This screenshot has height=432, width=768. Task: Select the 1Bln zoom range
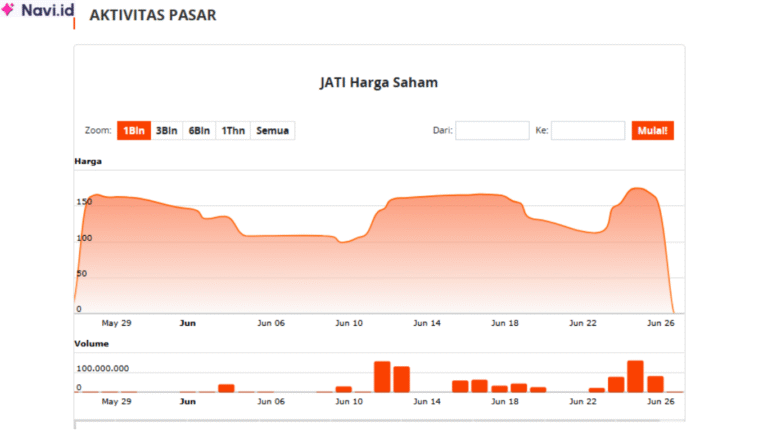tap(134, 131)
